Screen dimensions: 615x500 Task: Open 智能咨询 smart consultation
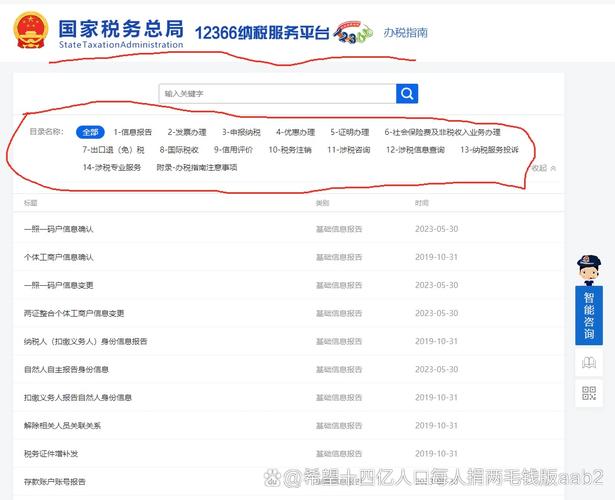589,316
